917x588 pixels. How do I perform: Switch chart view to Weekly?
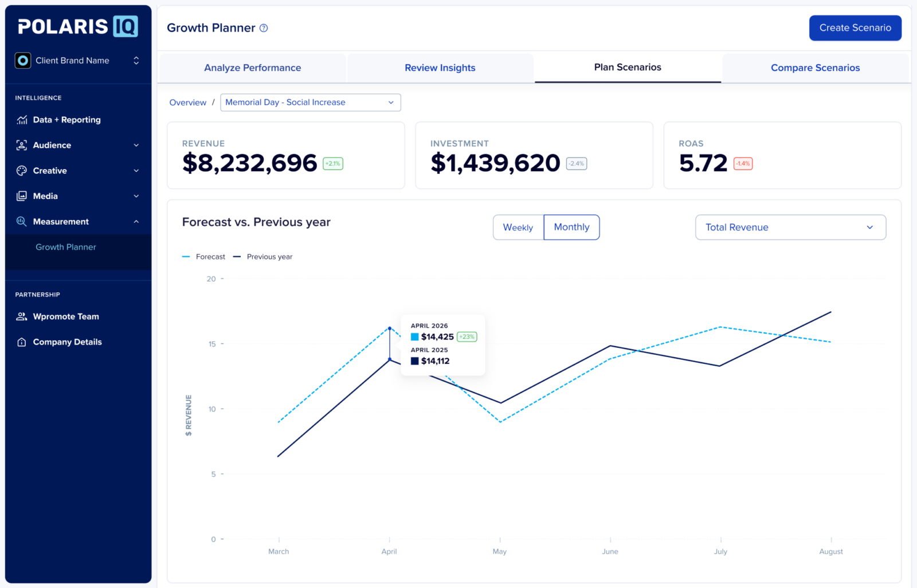click(518, 228)
